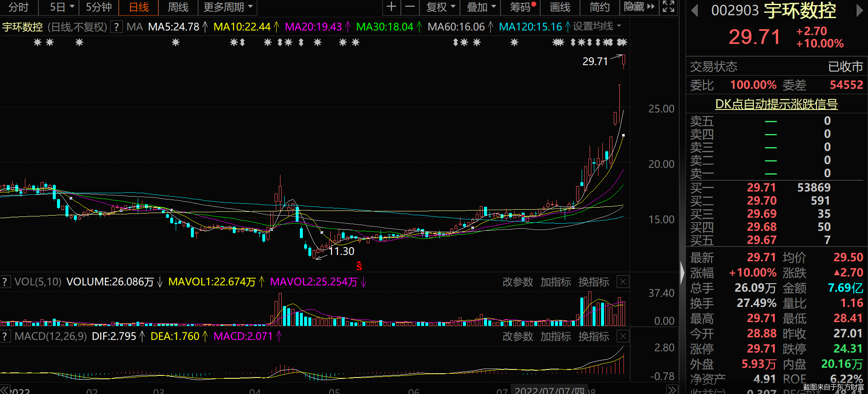The height and width of the screenshot is (394, 868).
Task: Go to next stock arrow
Action: 859,11
